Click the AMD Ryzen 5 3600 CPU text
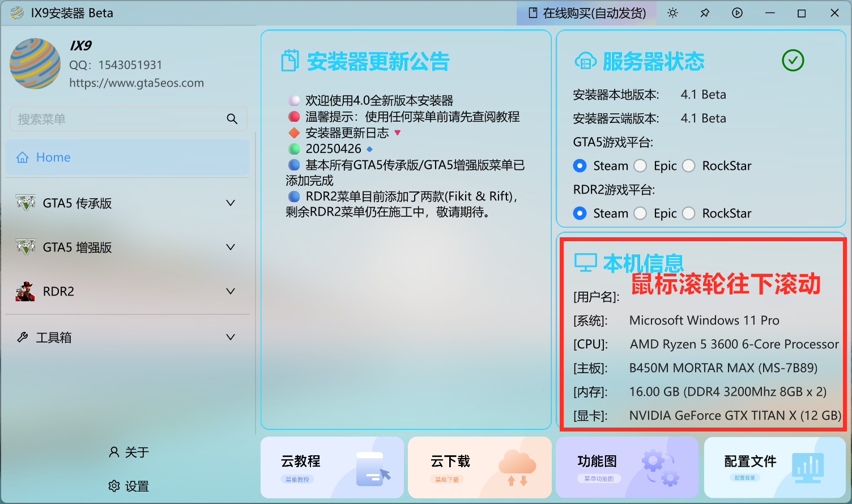This screenshot has width=852, height=504. (734, 344)
